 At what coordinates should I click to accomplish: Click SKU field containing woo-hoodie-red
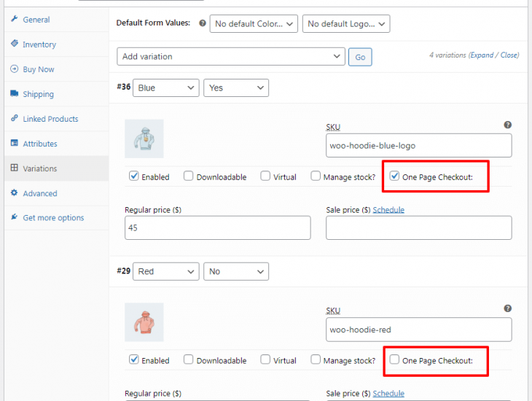pyautogui.click(x=419, y=330)
